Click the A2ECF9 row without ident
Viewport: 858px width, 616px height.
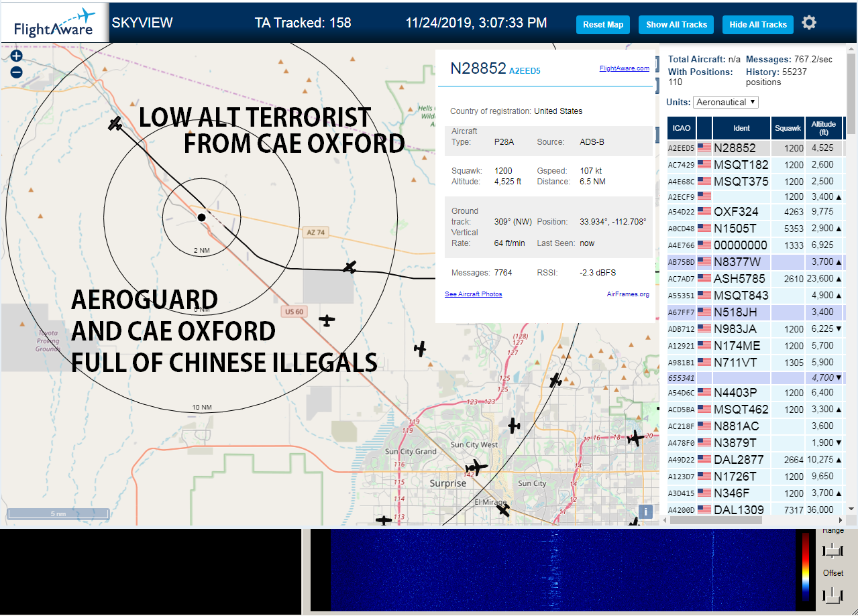756,197
